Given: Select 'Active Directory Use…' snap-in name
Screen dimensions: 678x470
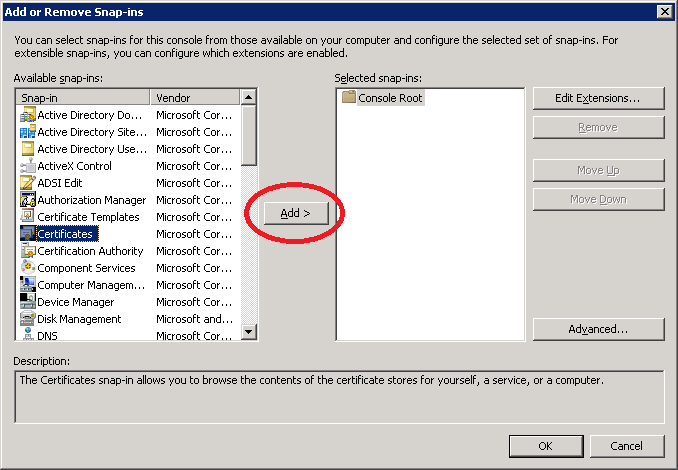Looking at the screenshot, I should click(92, 149).
